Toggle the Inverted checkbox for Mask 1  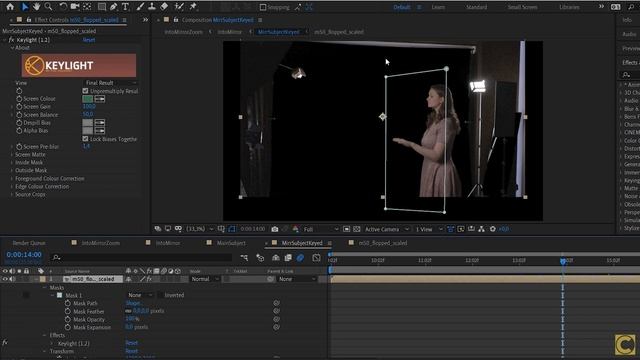161,295
